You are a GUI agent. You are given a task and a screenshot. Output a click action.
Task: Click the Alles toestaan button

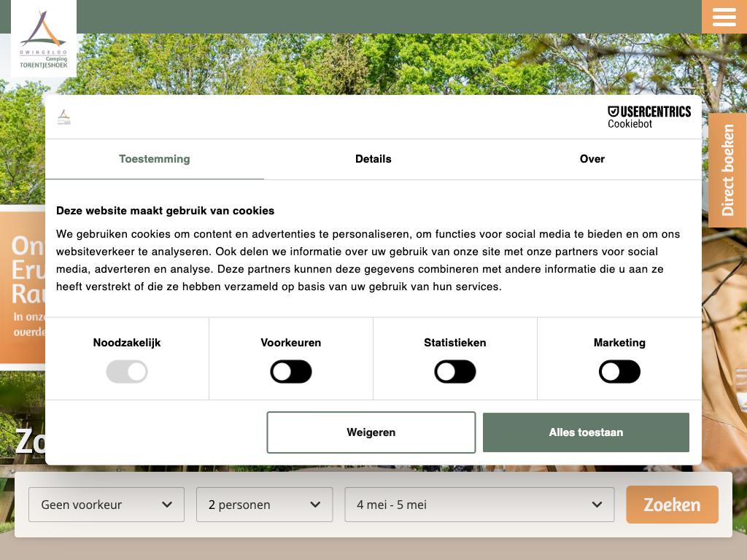click(586, 432)
